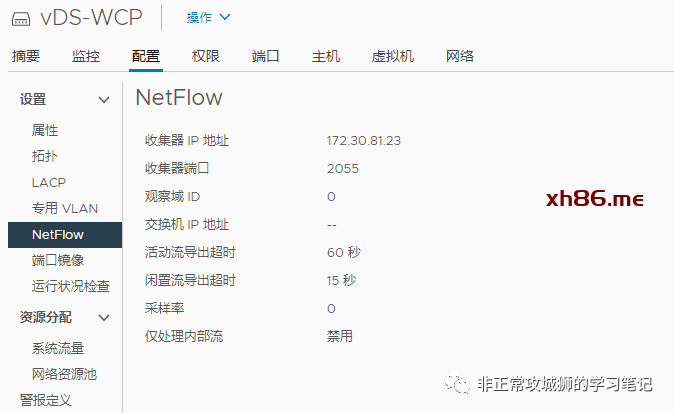The width and height of the screenshot is (674, 413).
Task: Switch to the 监控 tab
Action: 86,56
